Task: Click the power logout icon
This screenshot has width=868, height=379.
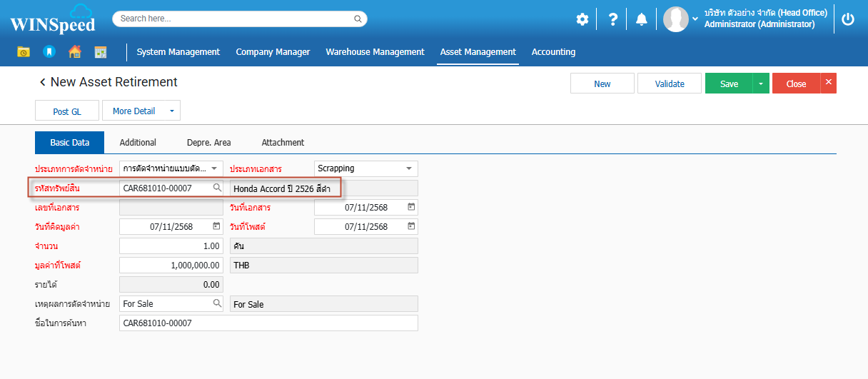Action: pos(848,19)
